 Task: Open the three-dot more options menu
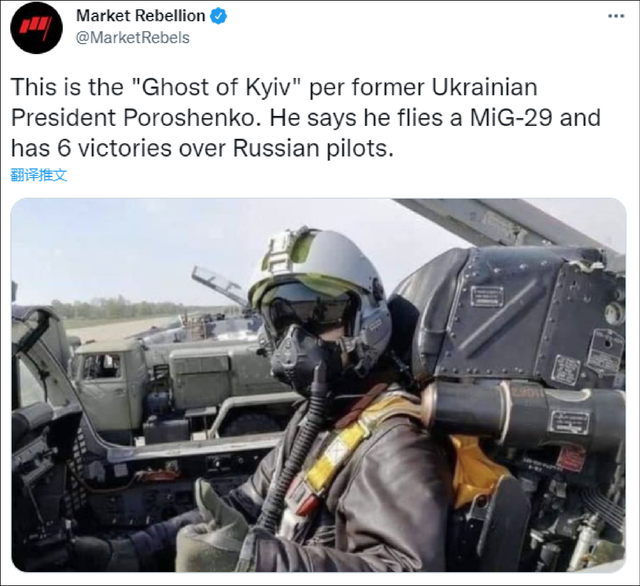coord(616,16)
